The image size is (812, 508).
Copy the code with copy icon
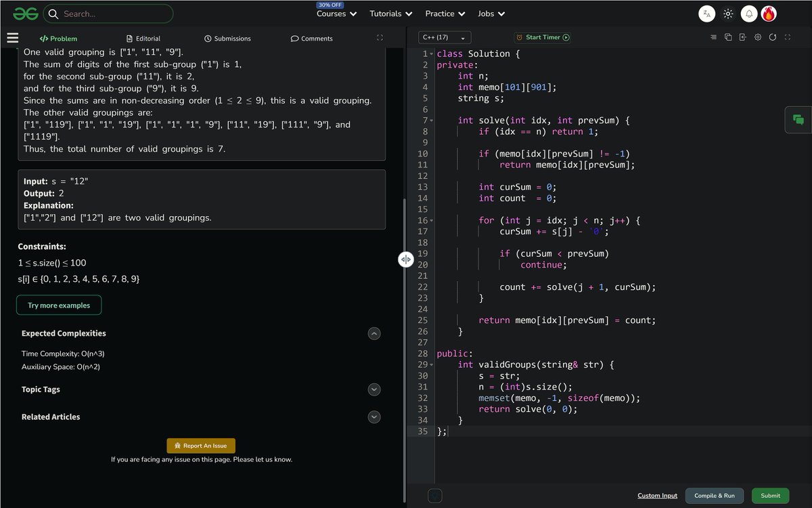(x=728, y=37)
